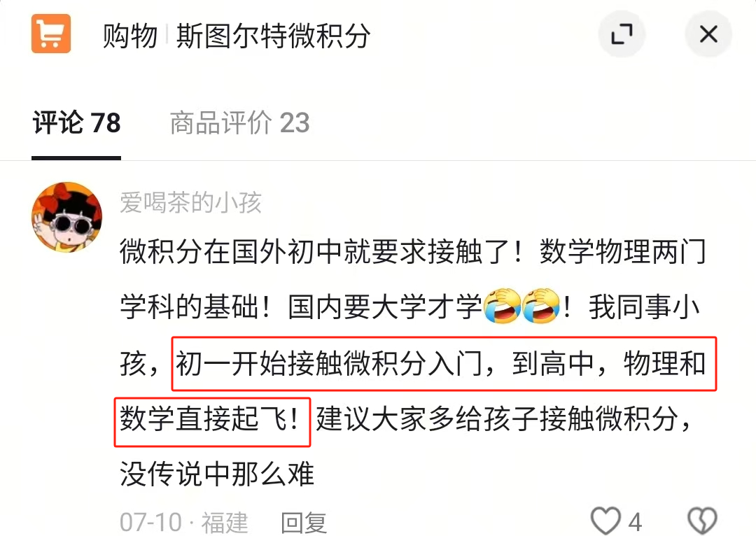Tap the like count 4
Image resolution: width=756 pixels, height=536 pixels.
tap(635, 523)
